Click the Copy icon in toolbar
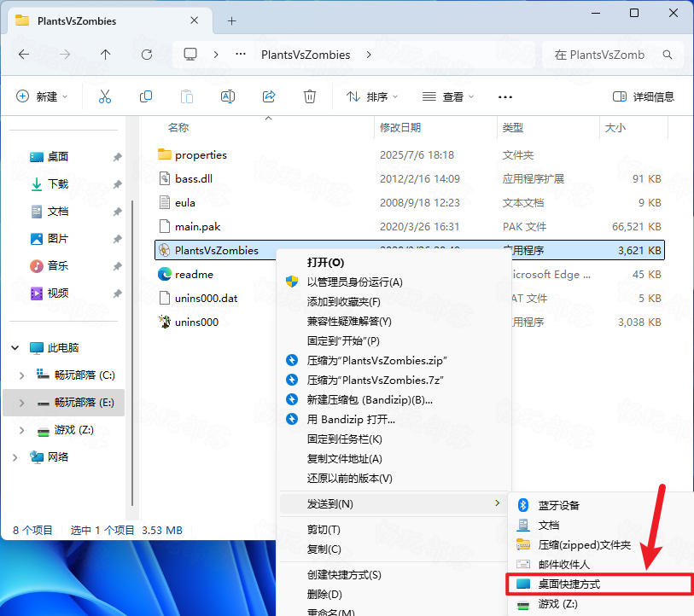 click(146, 96)
